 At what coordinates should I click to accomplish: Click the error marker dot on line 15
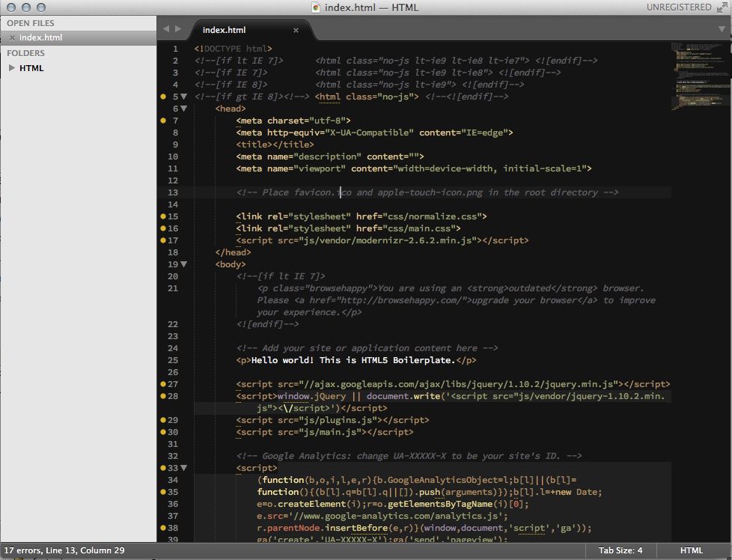pyautogui.click(x=163, y=216)
